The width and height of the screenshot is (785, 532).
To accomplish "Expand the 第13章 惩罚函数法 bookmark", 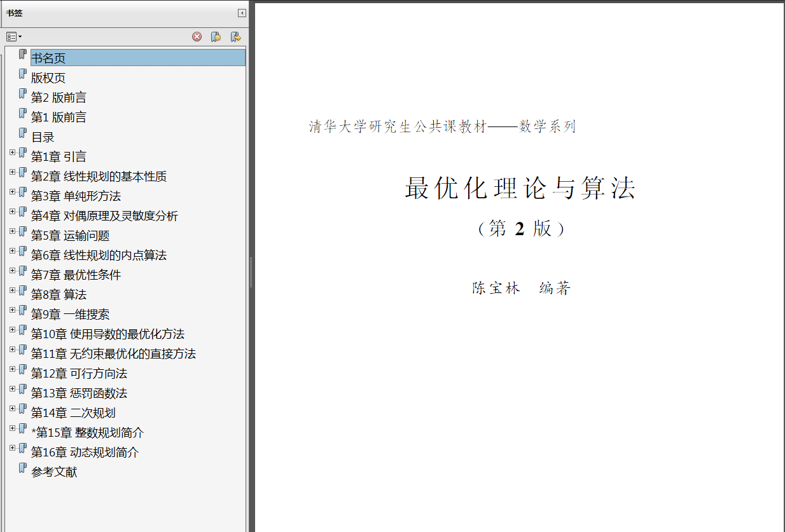I will (x=12, y=389).
